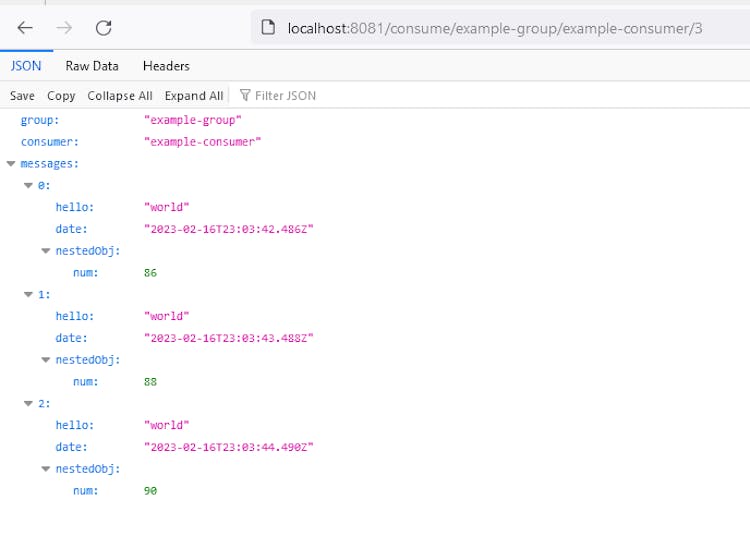
Task: Click the browser forward arrow
Action: coord(64,28)
